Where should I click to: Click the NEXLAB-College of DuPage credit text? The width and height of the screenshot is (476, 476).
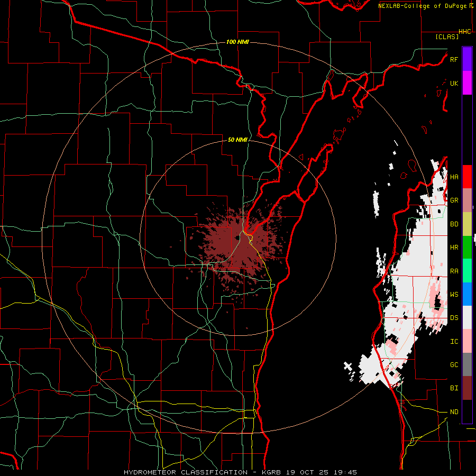click(423, 6)
